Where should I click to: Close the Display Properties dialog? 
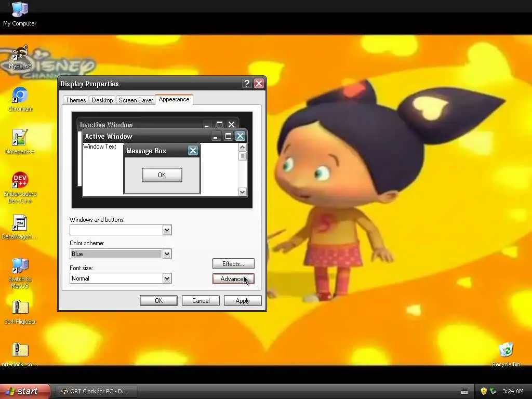[x=259, y=84]
